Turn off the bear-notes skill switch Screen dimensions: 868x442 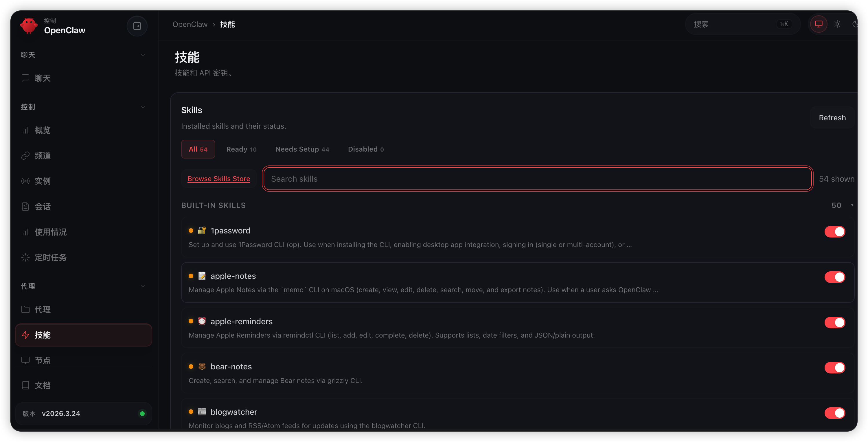click(x=834, y=368)
